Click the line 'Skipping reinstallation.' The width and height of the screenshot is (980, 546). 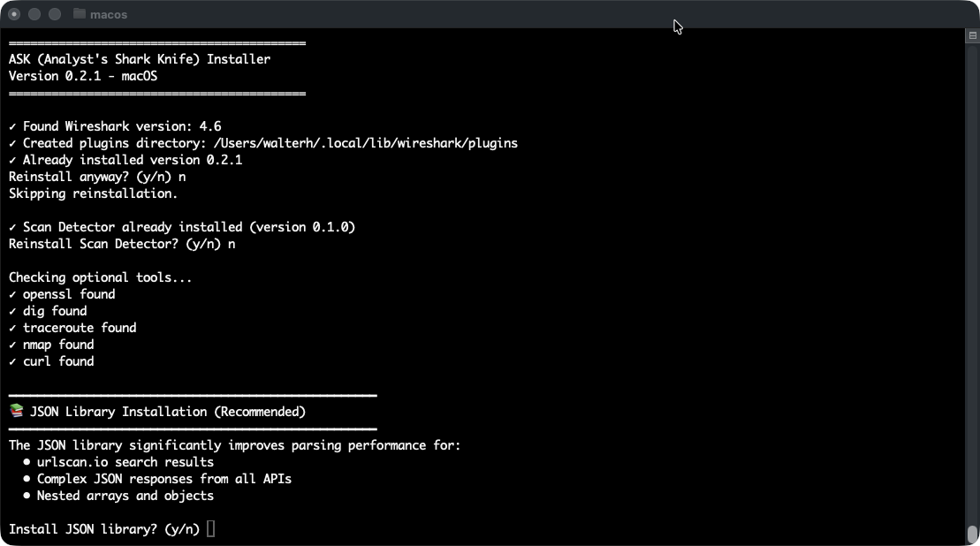click(x=93, y=193)
